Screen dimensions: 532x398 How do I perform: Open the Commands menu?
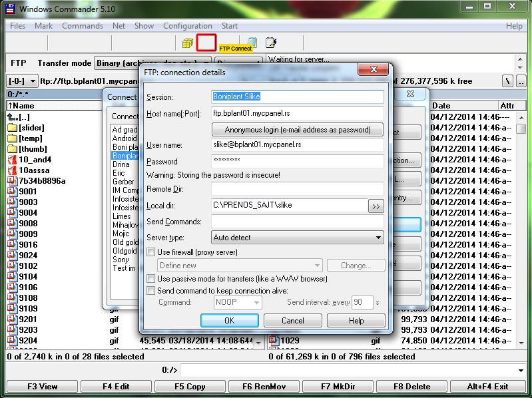tap(83, 26)
